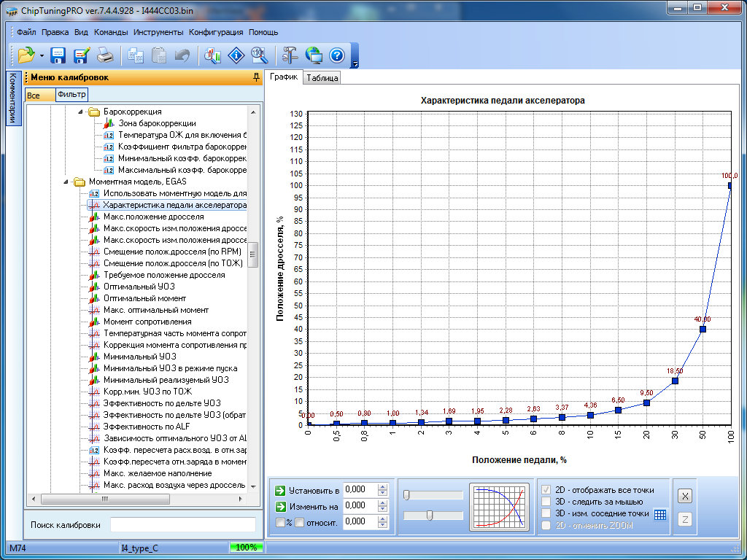Open the hammer and wrench settings icon

[x=290, y=55]
